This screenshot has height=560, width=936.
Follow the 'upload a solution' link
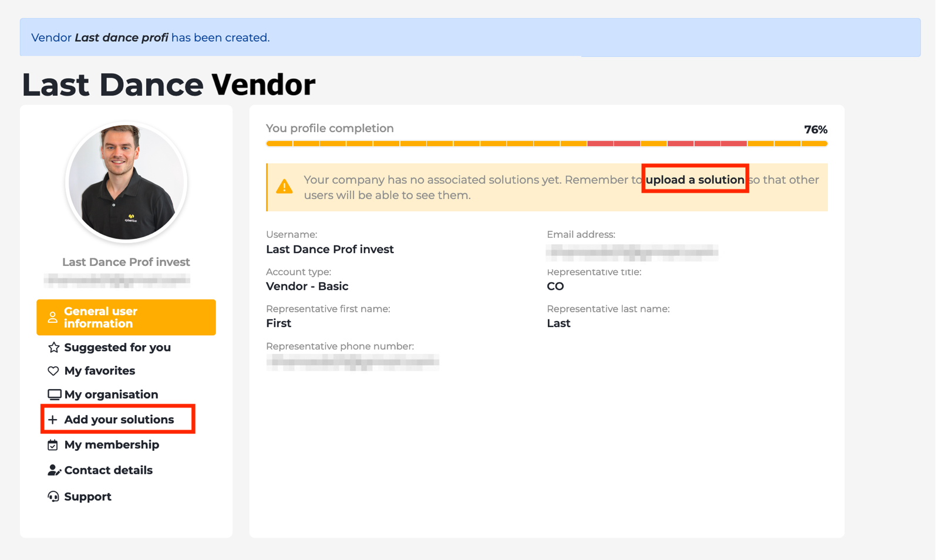pyautogui.click(x=695, y=180)
